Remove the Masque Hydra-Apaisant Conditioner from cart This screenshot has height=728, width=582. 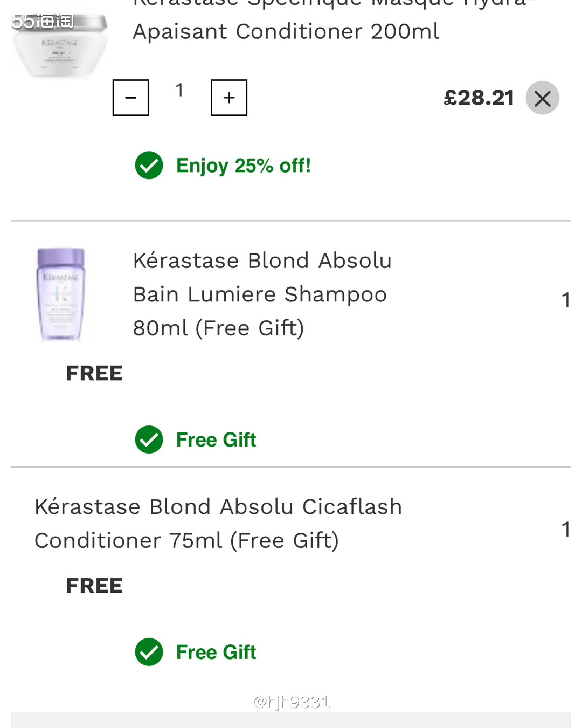tap(542, 98)
